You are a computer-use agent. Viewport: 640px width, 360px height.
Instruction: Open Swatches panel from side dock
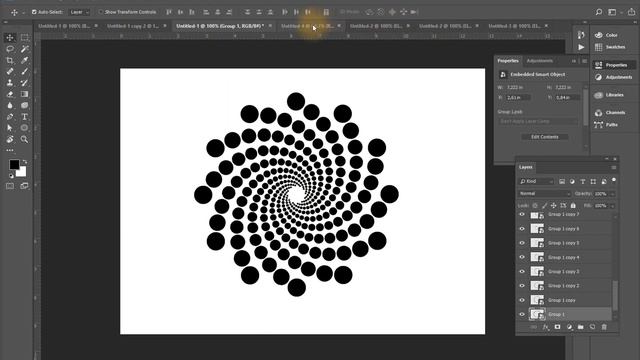point(611,47)
